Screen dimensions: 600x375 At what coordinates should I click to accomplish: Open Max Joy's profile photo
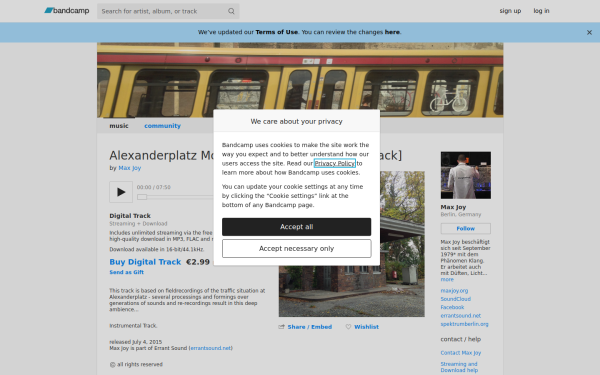(466, 175)
